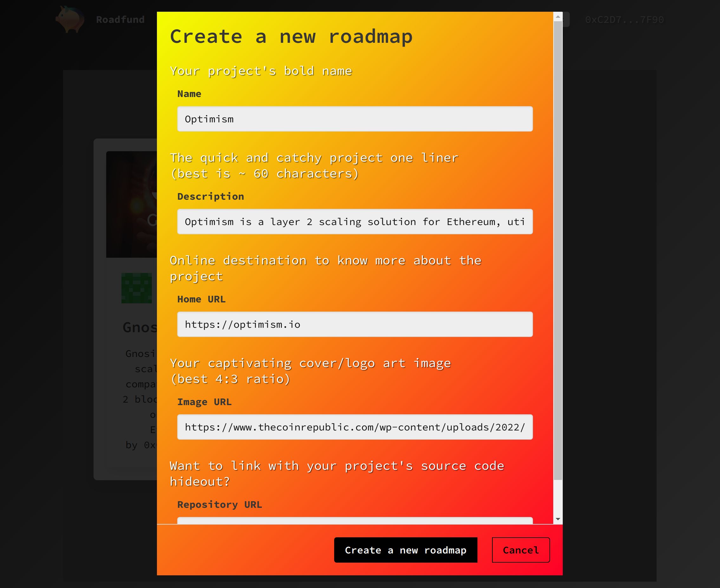The height and width of the screenshot is (588, 720).
Task: Toggle the project name bold field
Action: point(355,119)
